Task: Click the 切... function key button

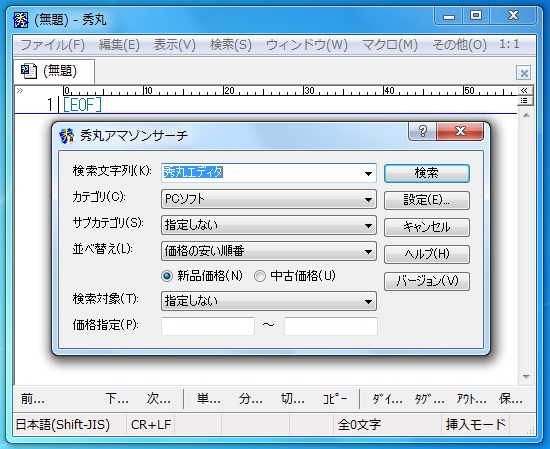Action: tap(293, 399)
